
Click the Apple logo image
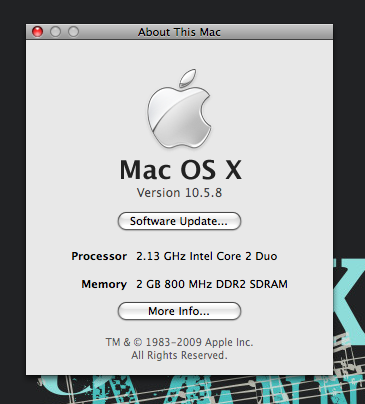tap(179, 108)
